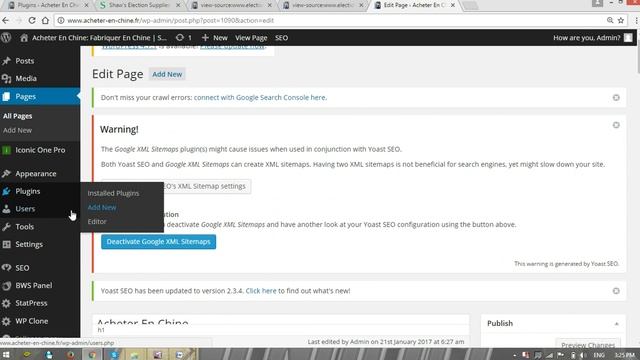
Task: Choose Add New in Plugins flyout
Action: [x=102, y=207]
